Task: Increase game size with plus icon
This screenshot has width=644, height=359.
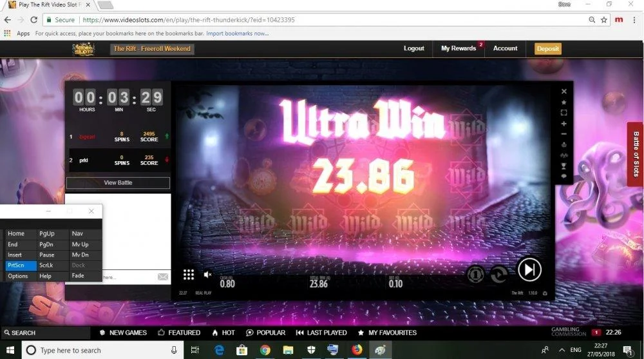Action: [564, 123]
